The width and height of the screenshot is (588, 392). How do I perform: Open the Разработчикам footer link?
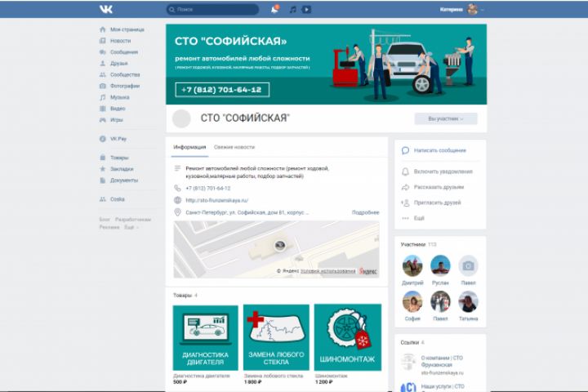tap(133, 220)
